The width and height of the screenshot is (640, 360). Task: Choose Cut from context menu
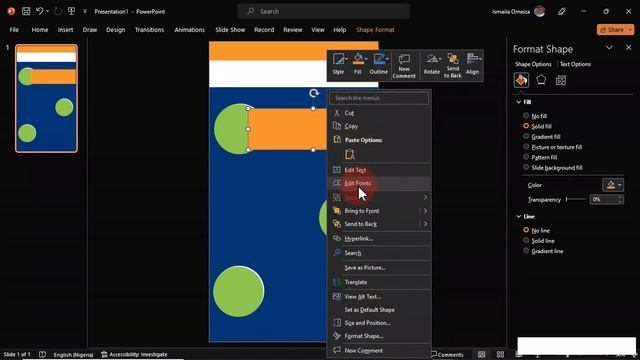(x=380, y=113)
